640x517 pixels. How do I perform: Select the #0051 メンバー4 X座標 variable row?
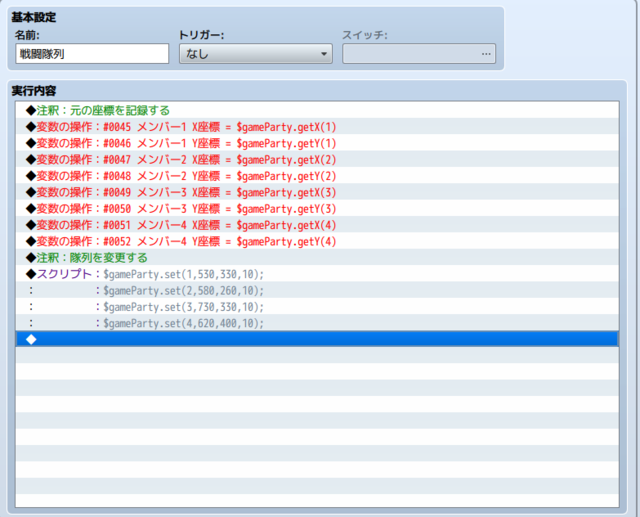(x=317, y=225)
